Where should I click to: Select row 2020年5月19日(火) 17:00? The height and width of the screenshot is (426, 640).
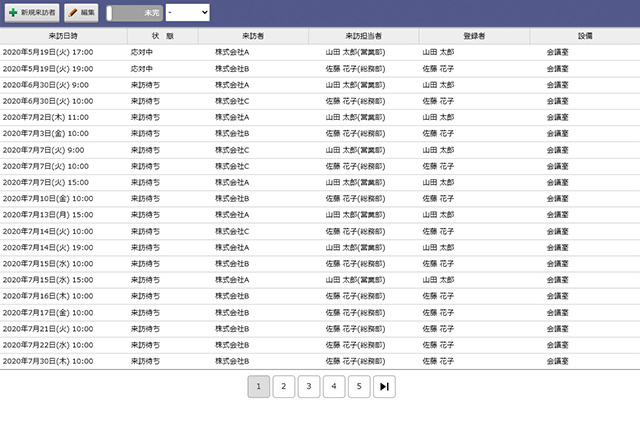[x=320, y=52]
